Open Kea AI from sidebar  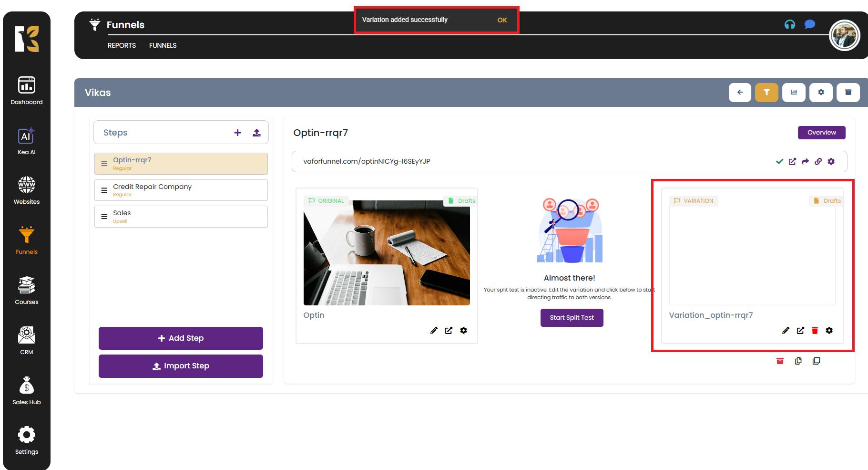[x=27, y=142]
